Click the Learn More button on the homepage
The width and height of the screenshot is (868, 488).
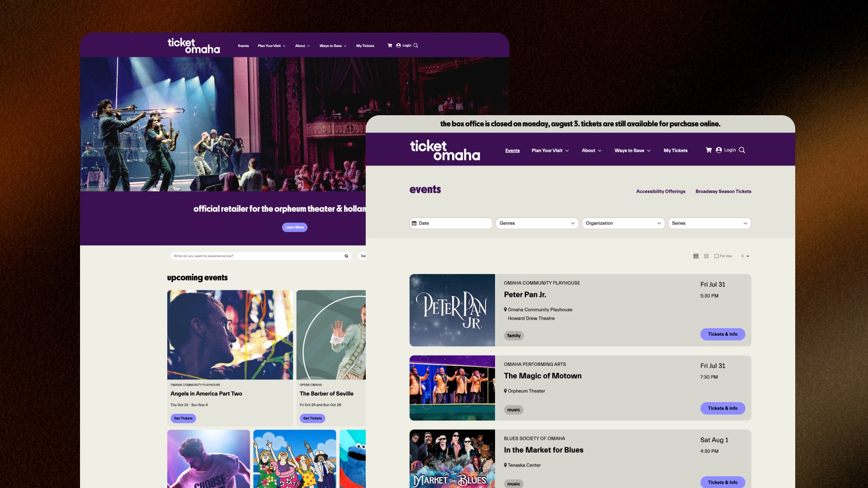(295, 227)
